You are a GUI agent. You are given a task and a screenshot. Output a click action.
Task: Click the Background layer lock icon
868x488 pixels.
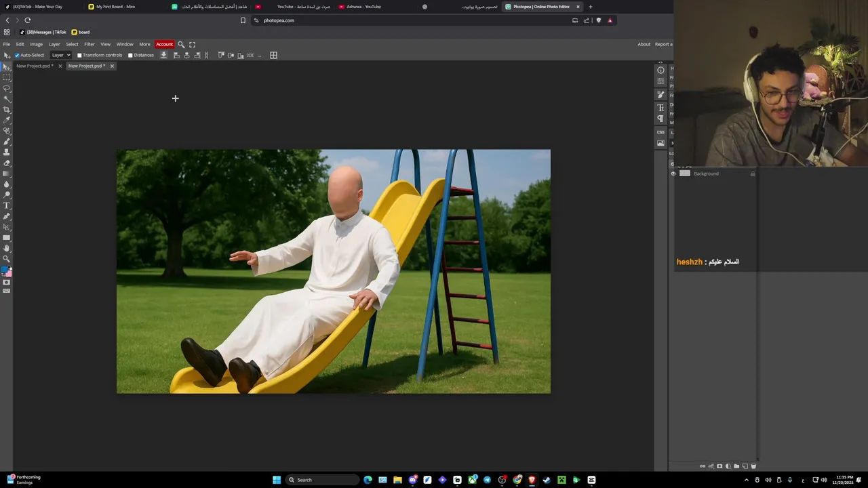coord(752,174)
